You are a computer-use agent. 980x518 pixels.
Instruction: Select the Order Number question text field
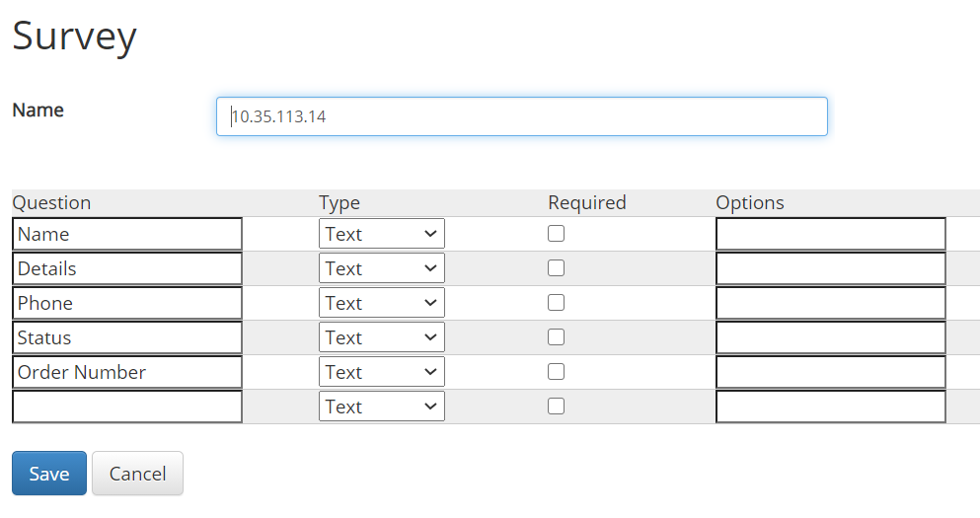(x=127, y=372)
